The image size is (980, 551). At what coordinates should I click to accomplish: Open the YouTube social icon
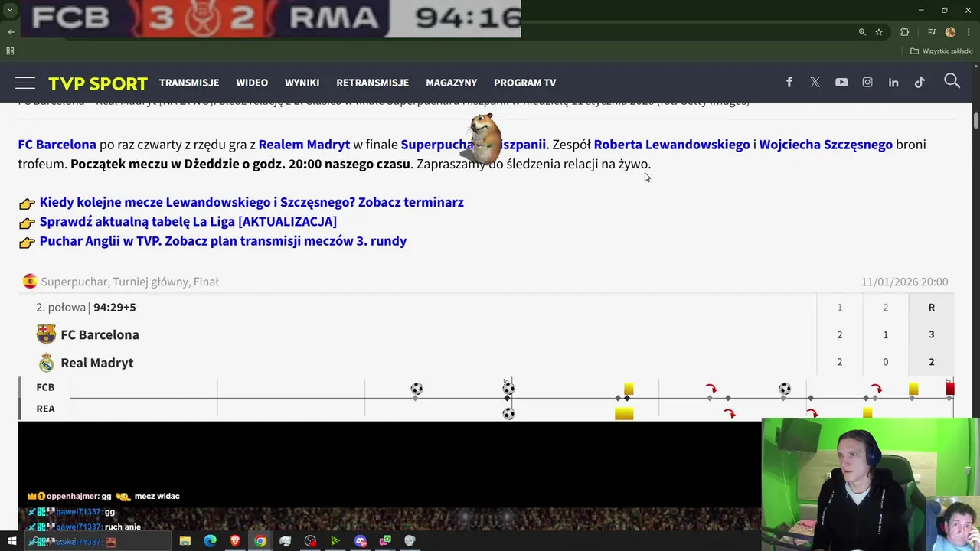(841, 83)
